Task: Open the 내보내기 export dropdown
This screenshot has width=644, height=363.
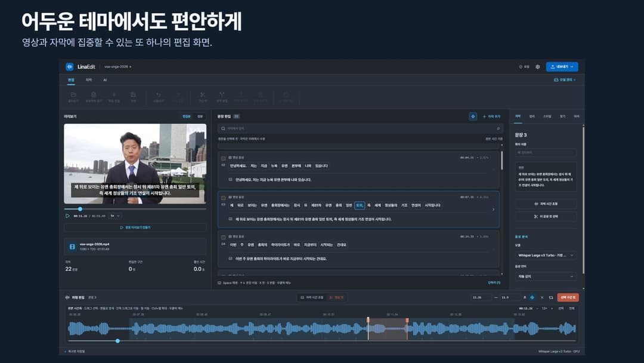Action: (562, 67)
